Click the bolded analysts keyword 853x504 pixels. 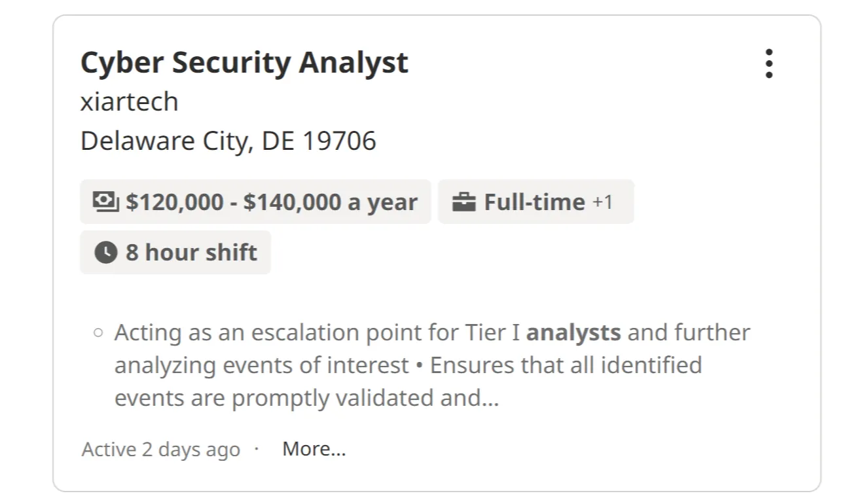pos(573,333)
